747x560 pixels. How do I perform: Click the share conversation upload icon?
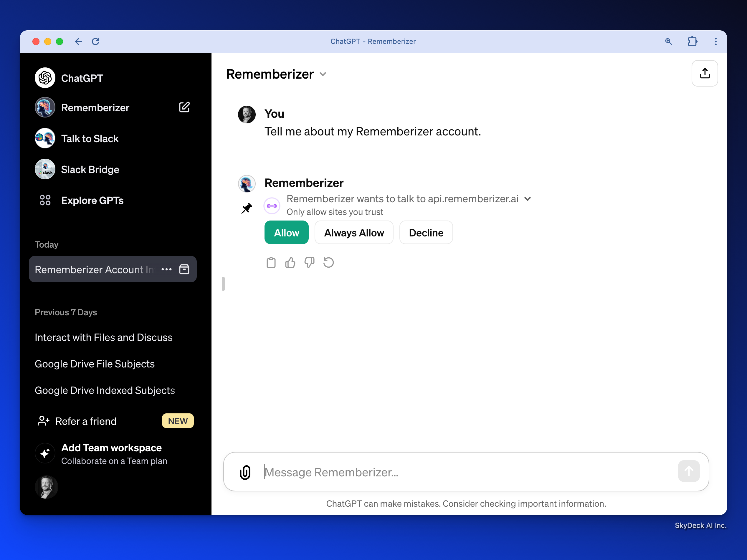pos(705,73)
